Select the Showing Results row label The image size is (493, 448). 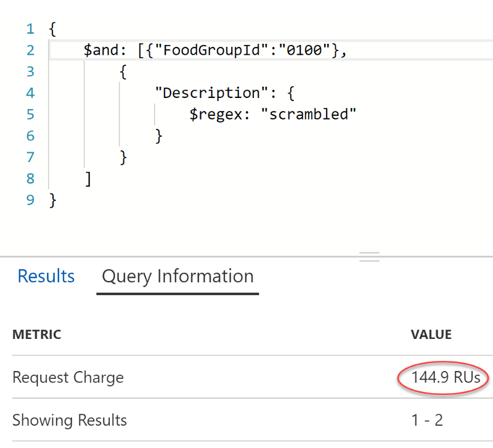(70, 420)
